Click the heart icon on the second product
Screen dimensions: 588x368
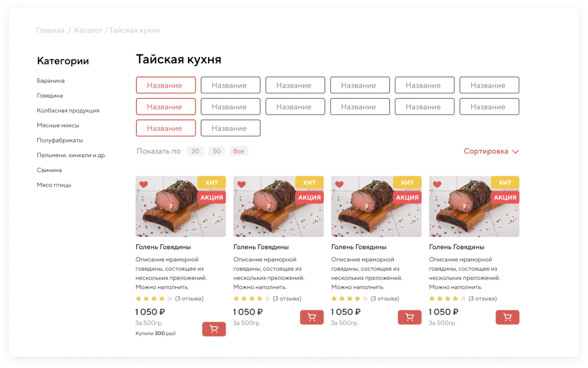(x=241, y=184)
